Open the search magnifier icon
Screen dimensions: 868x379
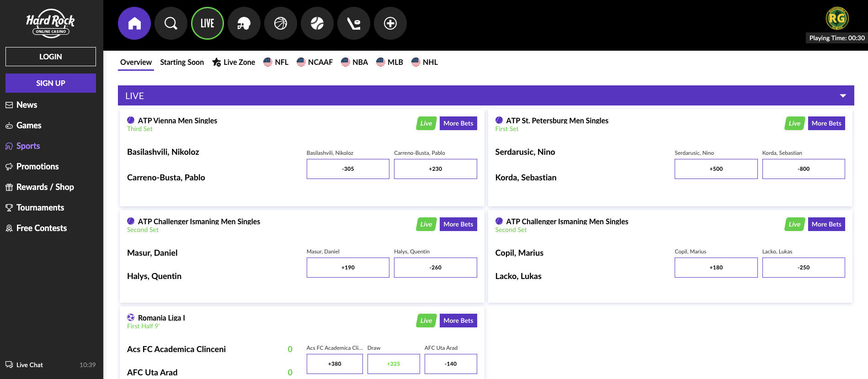[171, 23]
